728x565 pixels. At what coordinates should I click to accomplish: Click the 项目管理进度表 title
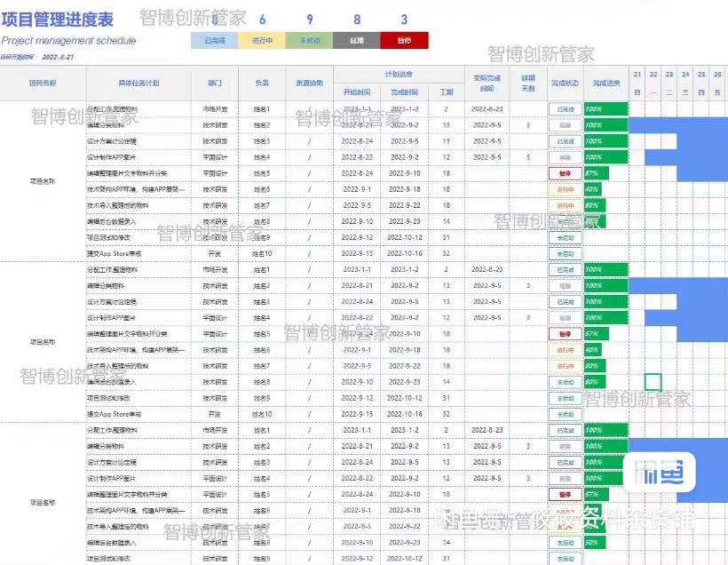pyautogui.click(x=57, y=20)
